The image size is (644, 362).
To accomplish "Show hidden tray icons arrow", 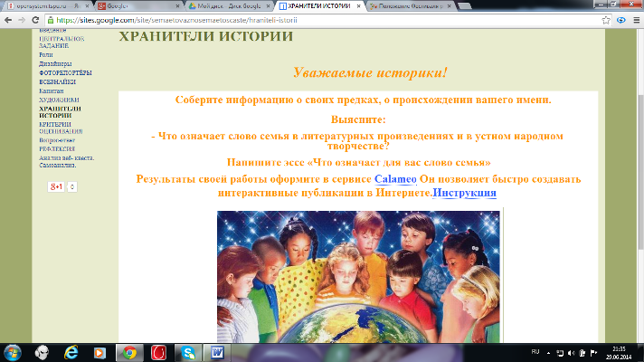I will point(548,353).
